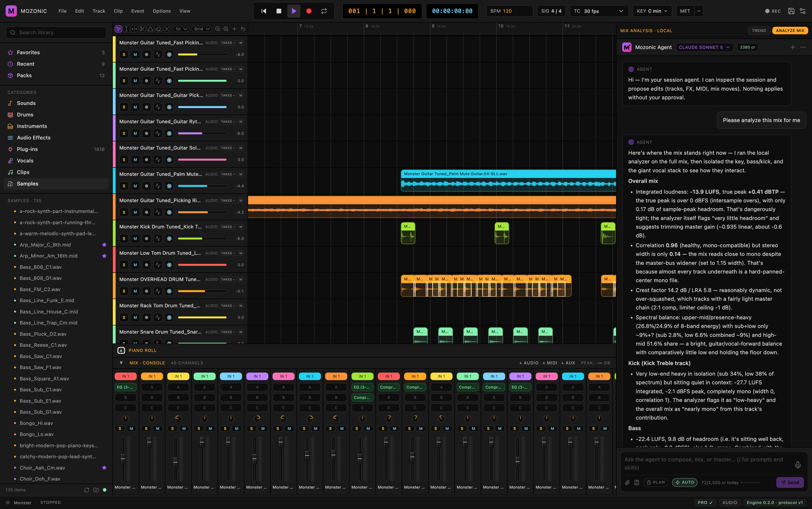Toggle PLAN mode in agent prompt

coord(655,482)
